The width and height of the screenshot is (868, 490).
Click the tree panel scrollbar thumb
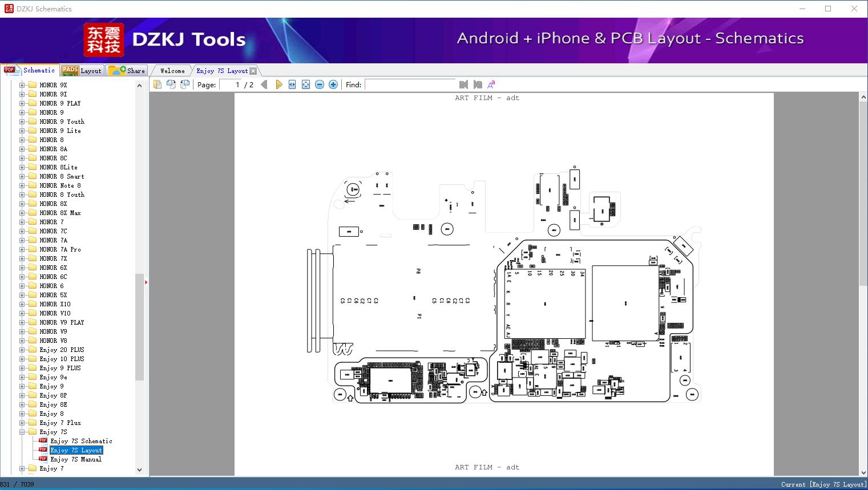(139, 327)
